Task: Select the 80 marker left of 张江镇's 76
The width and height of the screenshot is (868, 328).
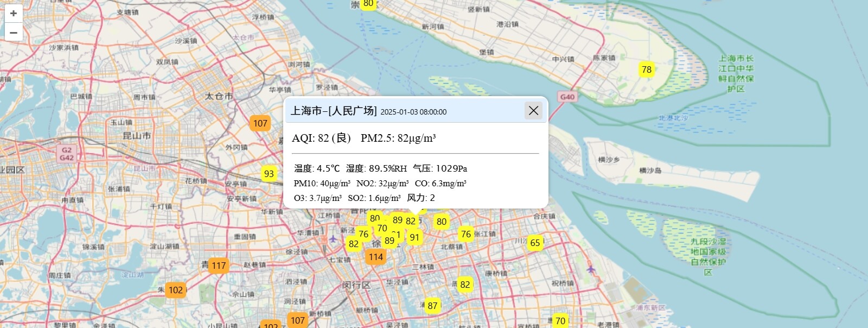Action: (x=442, y=222)
